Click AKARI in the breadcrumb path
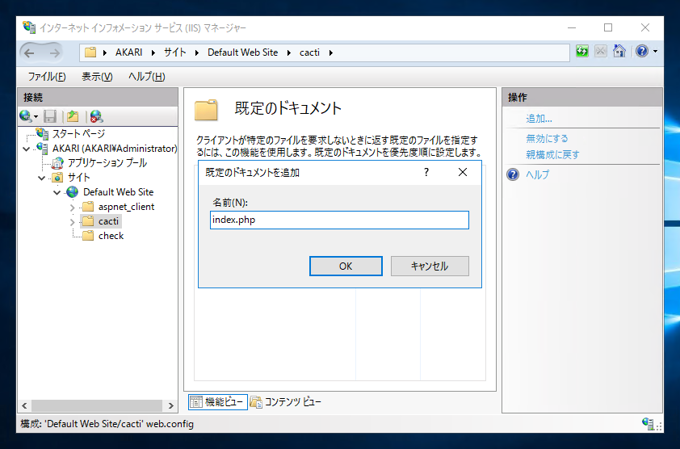This screenshot has height=449, width=680. pyautogui.click(x=128, y=52)
